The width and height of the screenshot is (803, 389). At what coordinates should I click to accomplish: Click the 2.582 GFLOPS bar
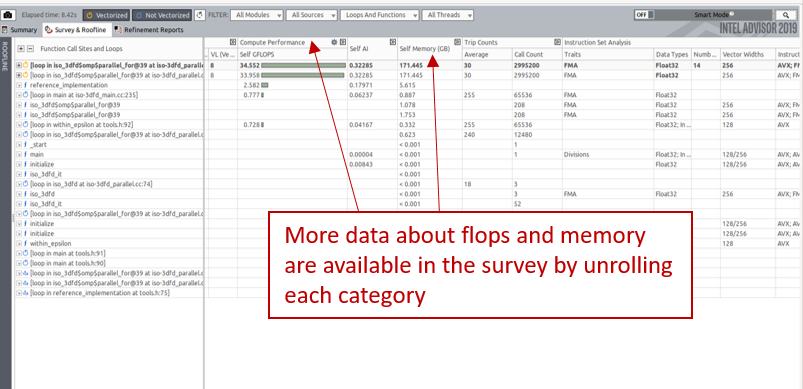[x=265, y=85]
